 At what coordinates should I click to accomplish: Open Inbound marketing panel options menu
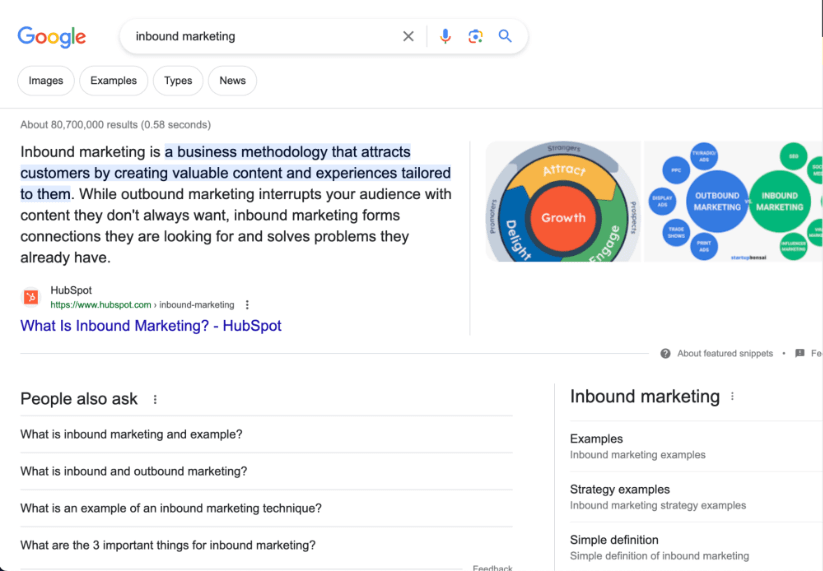point(732,397)
